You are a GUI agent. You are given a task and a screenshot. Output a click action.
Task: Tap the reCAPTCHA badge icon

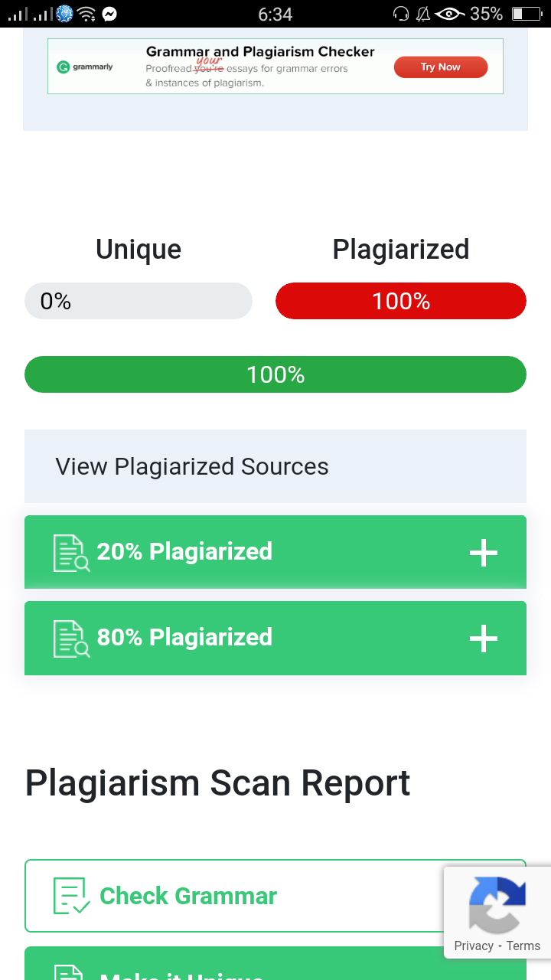point(497,904)
